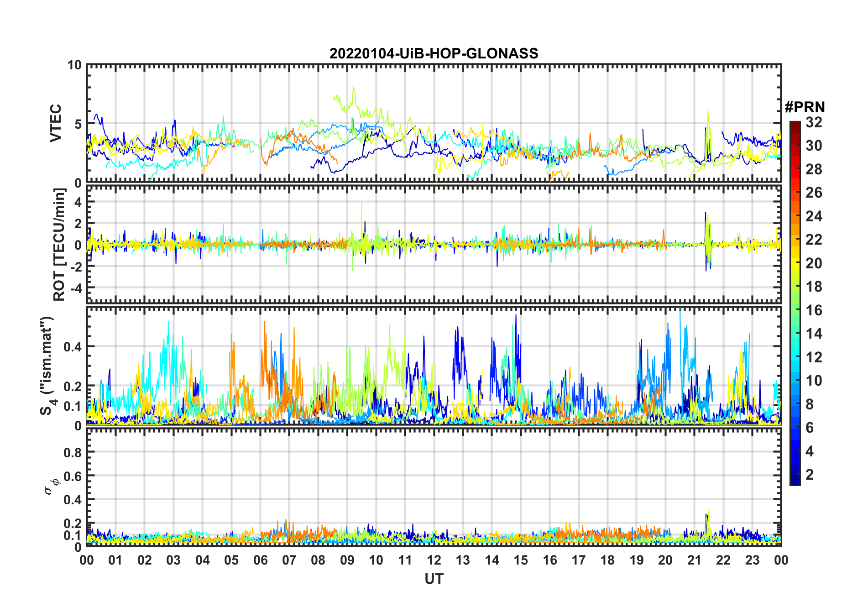
Task: Click VTEC axis tick label 5
Action: tap(78, 124)
